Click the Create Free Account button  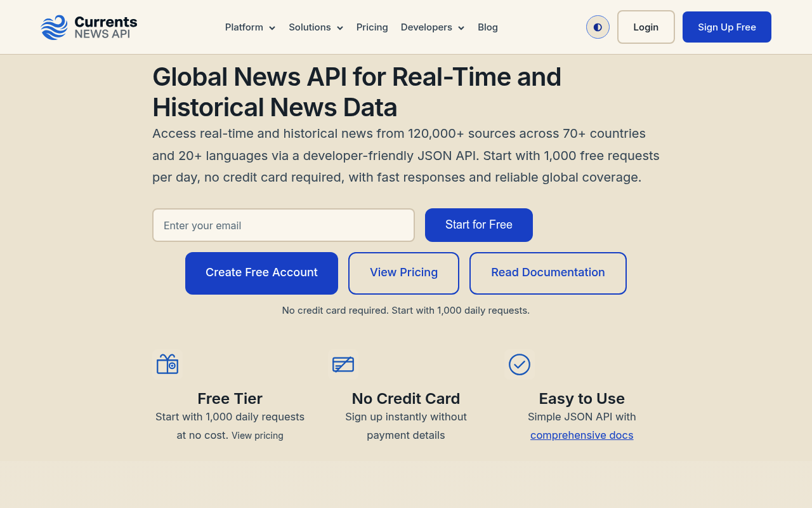(x=261, y=273)
